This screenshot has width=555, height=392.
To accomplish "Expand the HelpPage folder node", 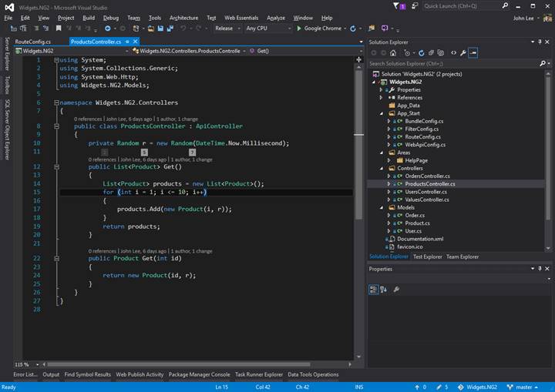I will pyautogui.click(x=389, y=161).
